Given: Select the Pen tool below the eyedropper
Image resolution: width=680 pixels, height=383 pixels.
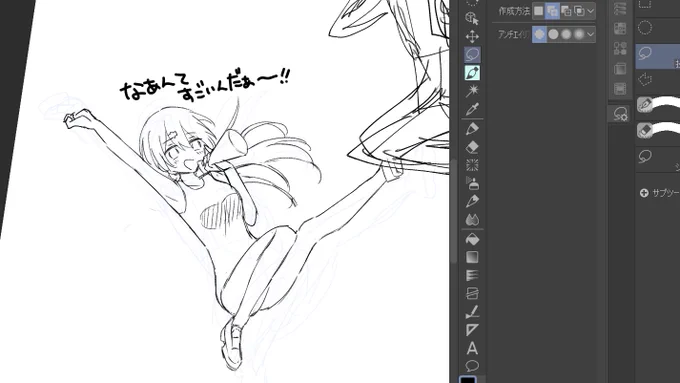Looking at the screenshot, I should 472,129.
